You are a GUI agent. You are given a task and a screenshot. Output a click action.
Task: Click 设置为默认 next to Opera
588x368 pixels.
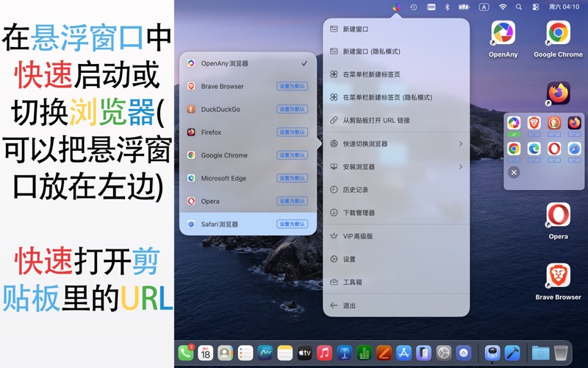coord(292,201)
